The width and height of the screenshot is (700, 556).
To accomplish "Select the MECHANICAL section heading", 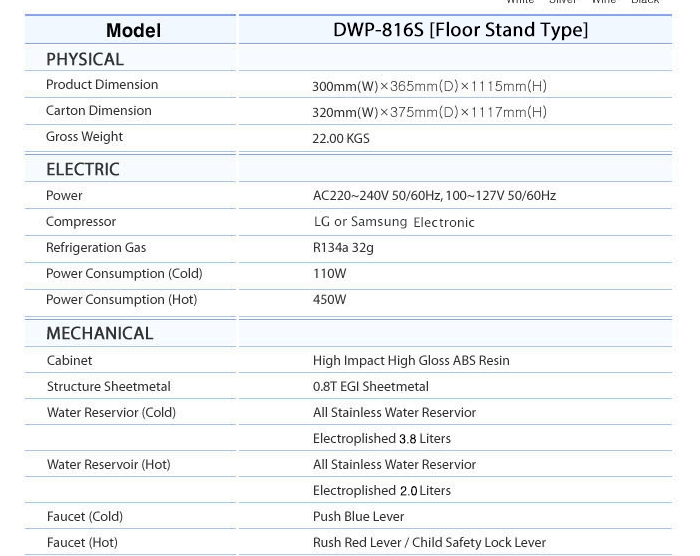I will click(x=100, y=334).
